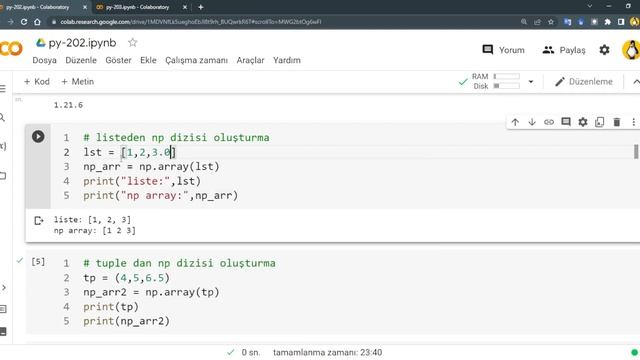Open the Göster menu
This screenshot has height=360, width=640.
pyautogui.click(x=118, y=60)
